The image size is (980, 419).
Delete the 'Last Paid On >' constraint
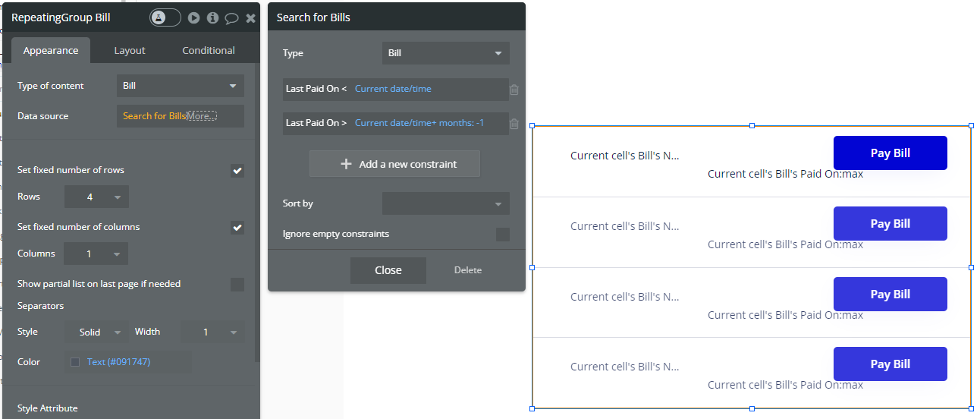(x=514, y=124)
